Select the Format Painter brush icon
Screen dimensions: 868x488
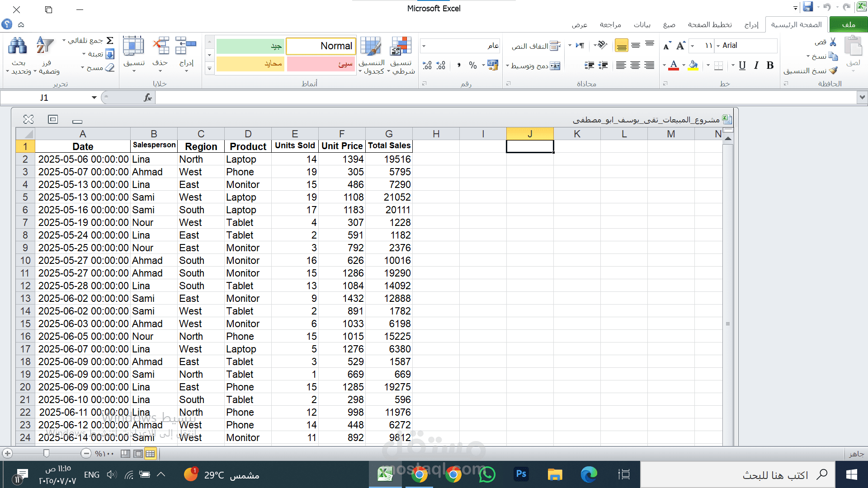coord(834,70)
